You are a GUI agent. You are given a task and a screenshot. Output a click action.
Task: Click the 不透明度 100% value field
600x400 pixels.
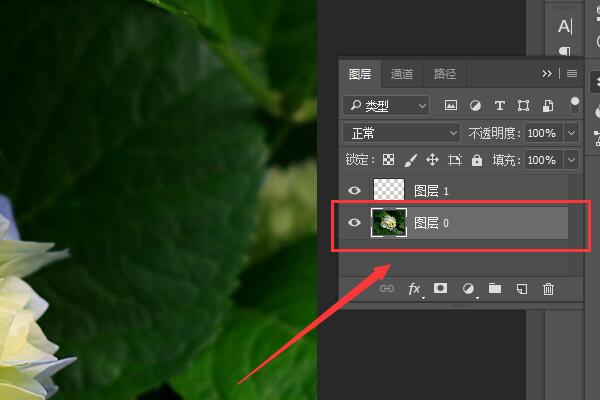(543, 133)
